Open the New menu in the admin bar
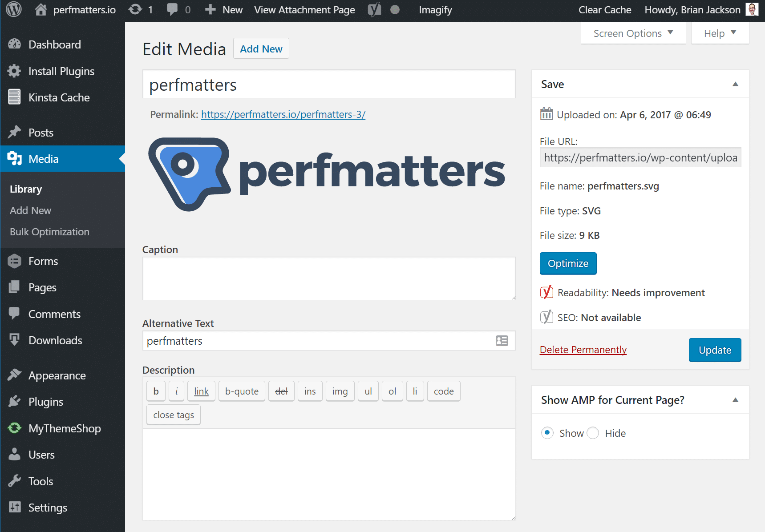This screenshot has height=532, width=765. (223, 9)
